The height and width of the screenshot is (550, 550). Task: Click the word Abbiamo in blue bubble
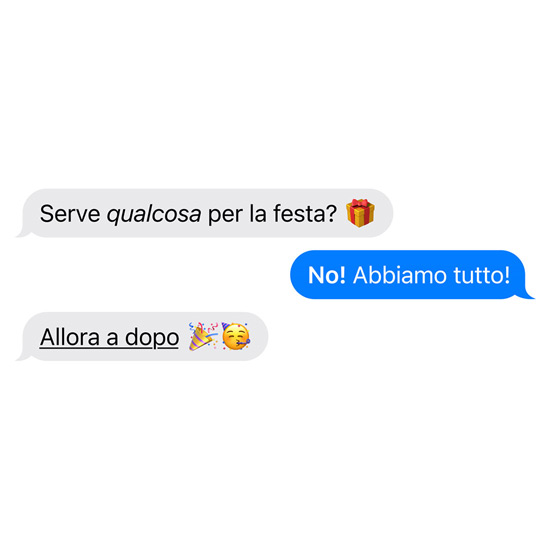pyautogui.click(x=400, y=275)
